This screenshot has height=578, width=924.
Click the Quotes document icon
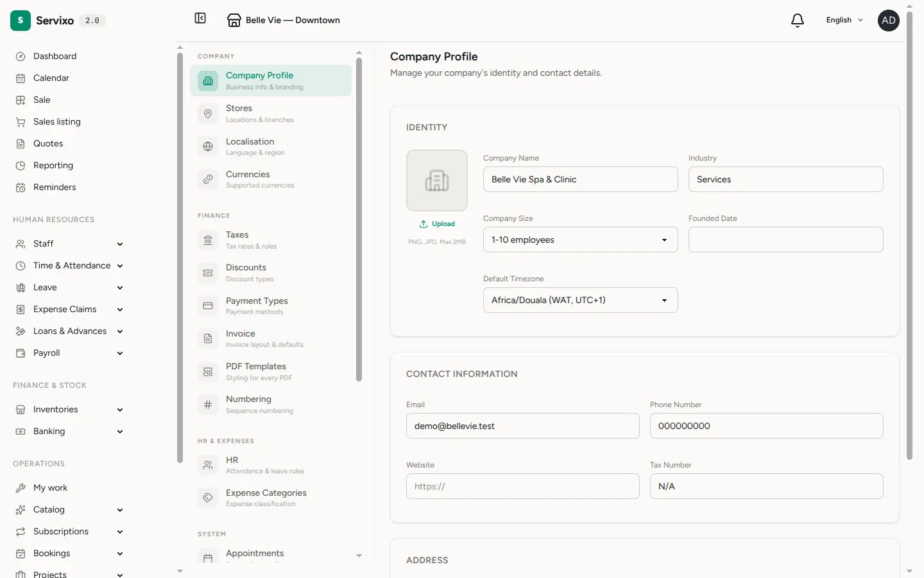tap(21, 144)
